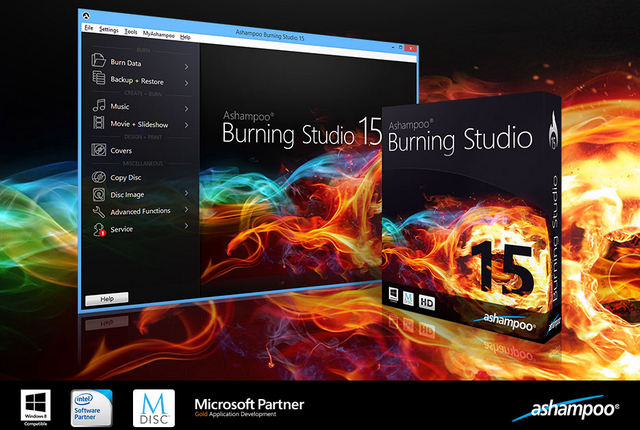Open the Settings menu
The image size is (640, 430).
tap(109, 30)
